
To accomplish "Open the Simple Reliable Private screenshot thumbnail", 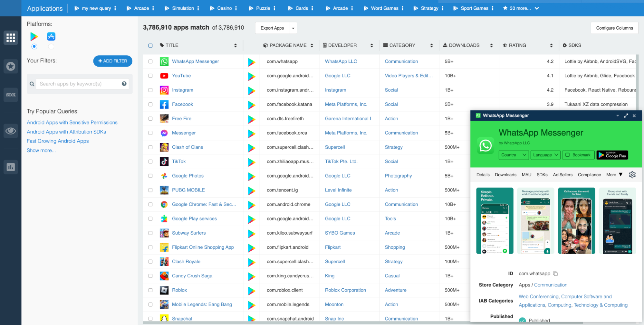I will [x=495, y=221].
